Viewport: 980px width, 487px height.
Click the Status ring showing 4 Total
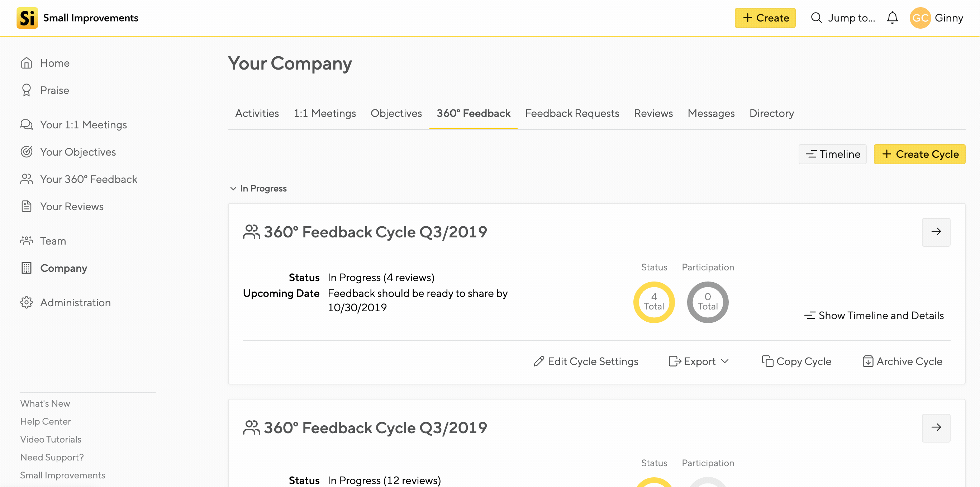(x=653, y=302)
